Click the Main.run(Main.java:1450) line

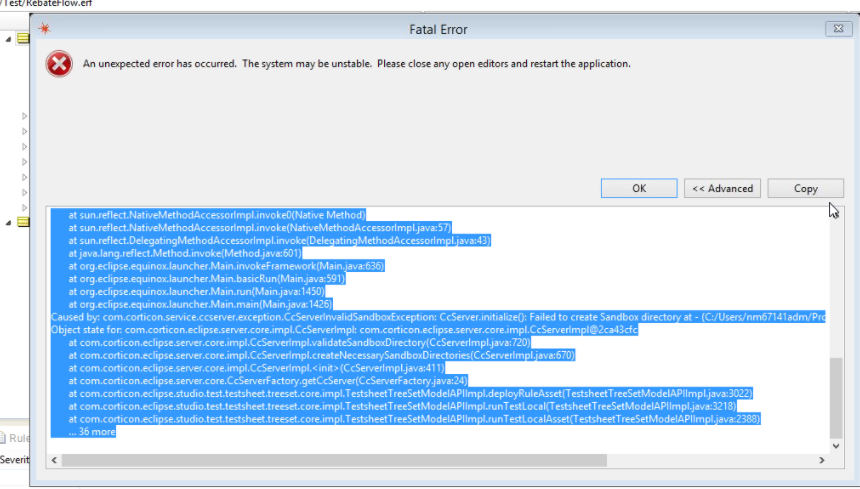(x=196, y=292)
